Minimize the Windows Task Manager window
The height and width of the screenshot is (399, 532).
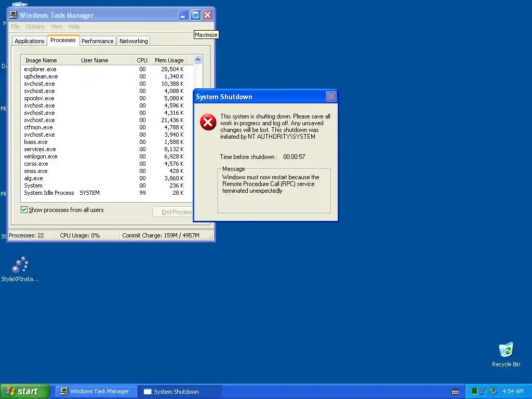tap(183, 15)
